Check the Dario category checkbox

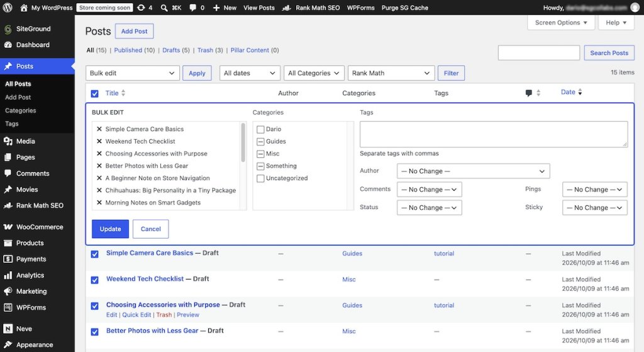pyautogui.click(x=260, y=129)
